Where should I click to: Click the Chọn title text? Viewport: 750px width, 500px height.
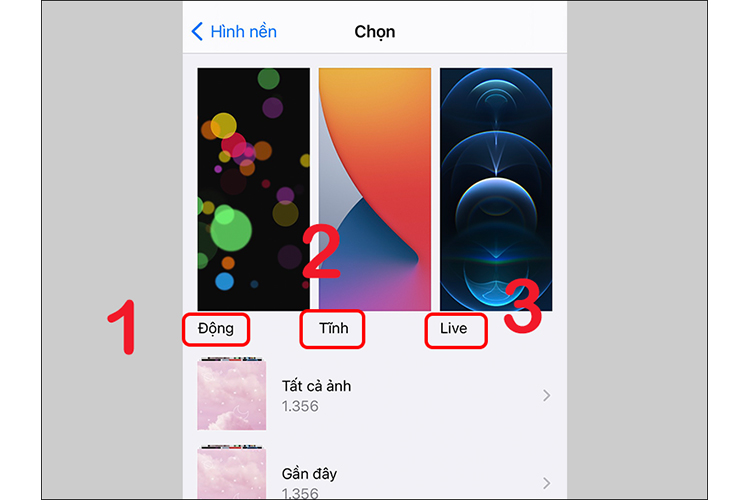coord(375,32)
